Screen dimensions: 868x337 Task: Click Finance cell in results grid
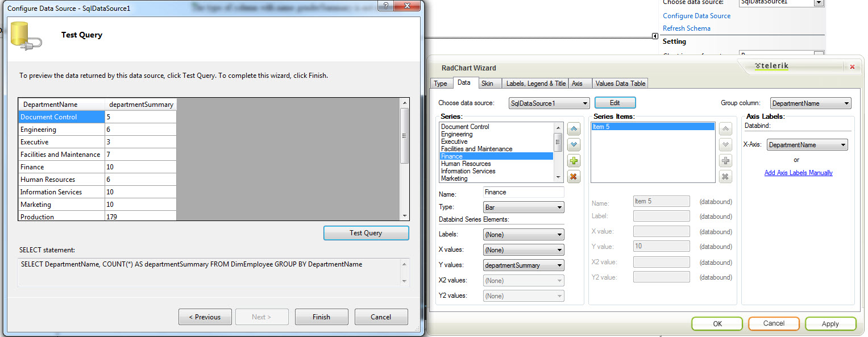tap(61, 167)
